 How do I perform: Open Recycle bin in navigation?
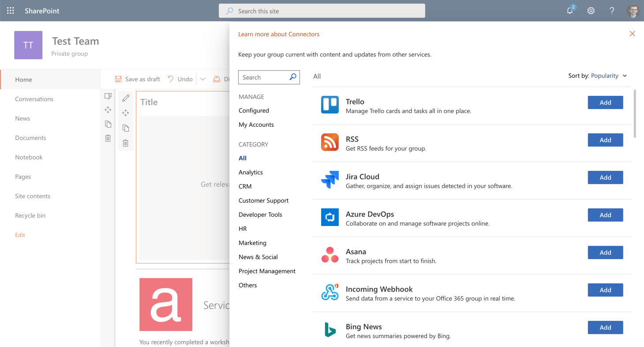pos(30,215)
